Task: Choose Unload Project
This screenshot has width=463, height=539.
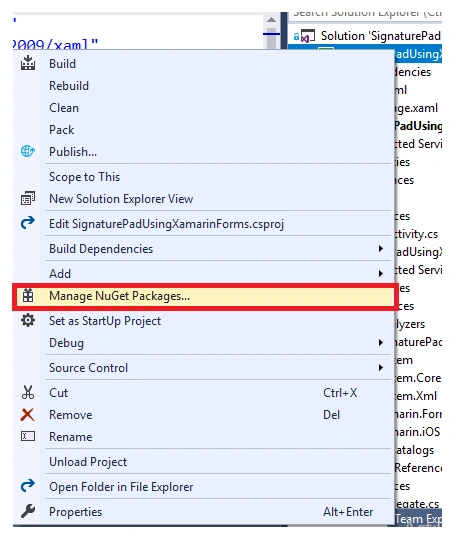Action: [x=203, y=462]
